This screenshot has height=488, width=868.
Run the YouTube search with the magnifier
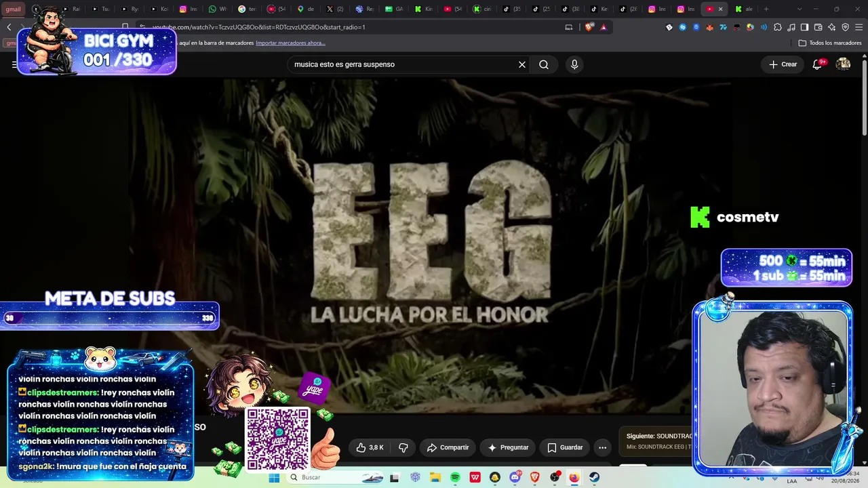click(x=544, y=64)
